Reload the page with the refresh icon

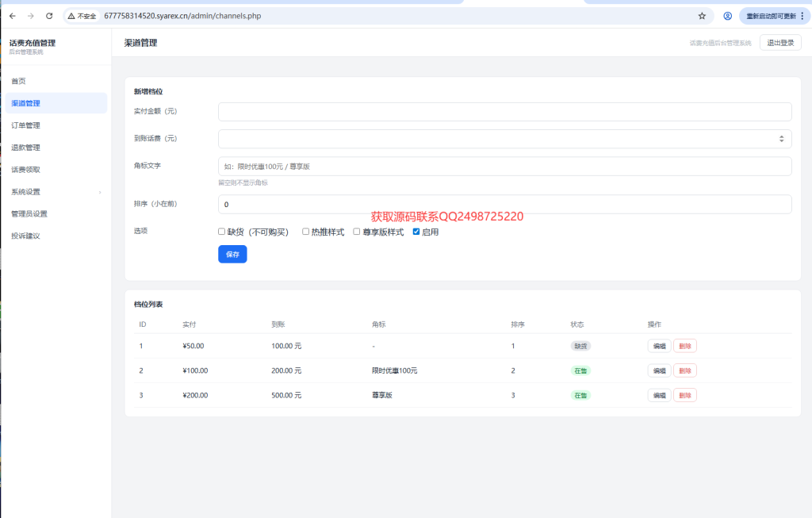point(49,16)
